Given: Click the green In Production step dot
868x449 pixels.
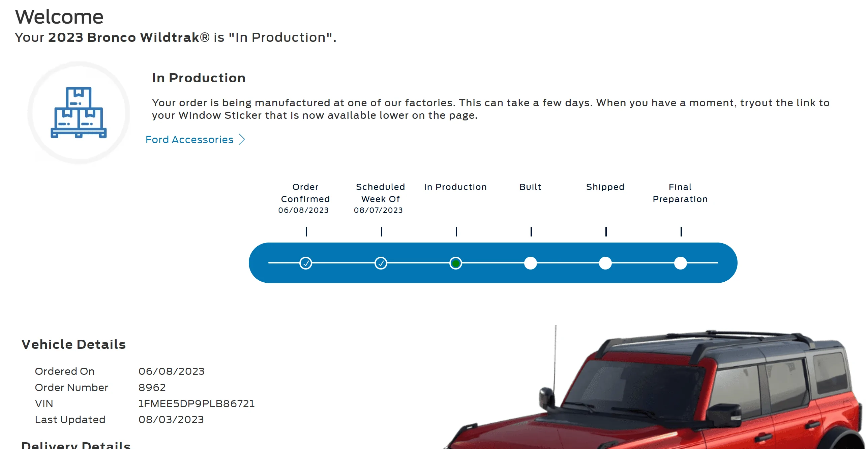Looking at the screenshot, I should point(456,263).
